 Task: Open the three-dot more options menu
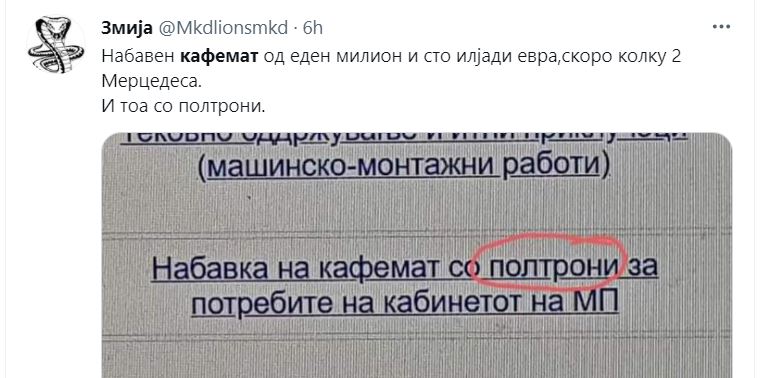coord(721,27)
